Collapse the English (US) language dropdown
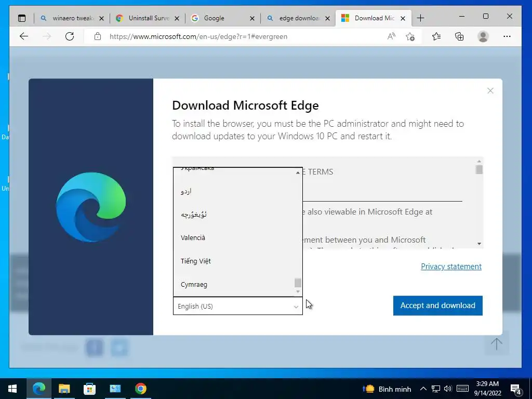Viewport: 532px width, 399px height. pyautogui.click(x=237, y=306)
